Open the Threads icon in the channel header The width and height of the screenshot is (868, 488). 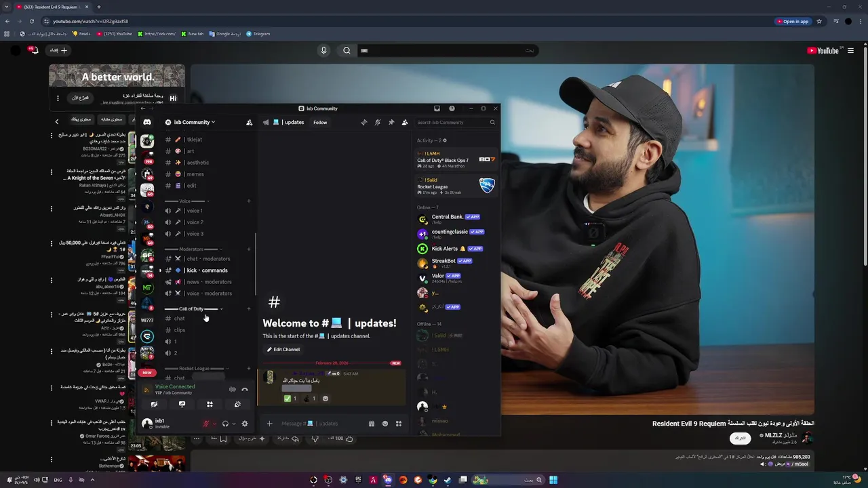364,123
